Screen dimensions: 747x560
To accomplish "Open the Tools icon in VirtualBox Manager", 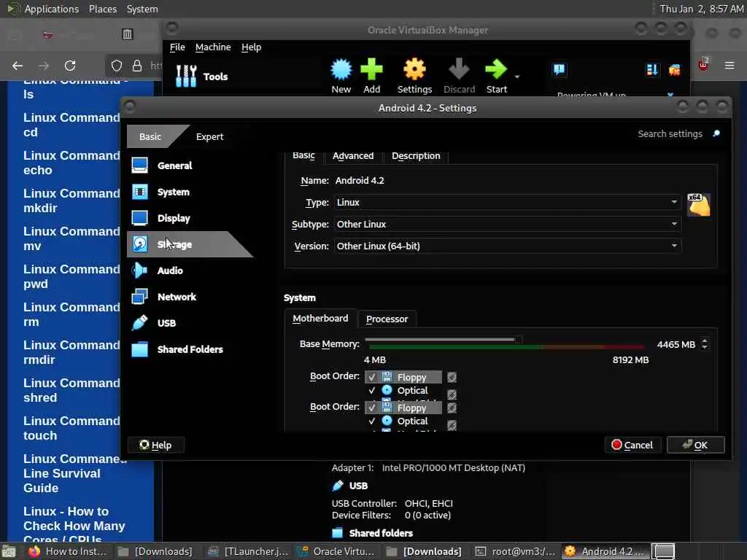I will pyautogui.click(x=186, y=76).
